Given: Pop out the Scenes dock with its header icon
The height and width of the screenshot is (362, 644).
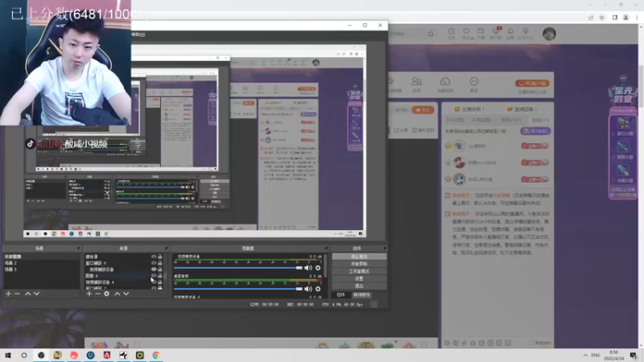Looking at the screenshot, I should [78, 249].
